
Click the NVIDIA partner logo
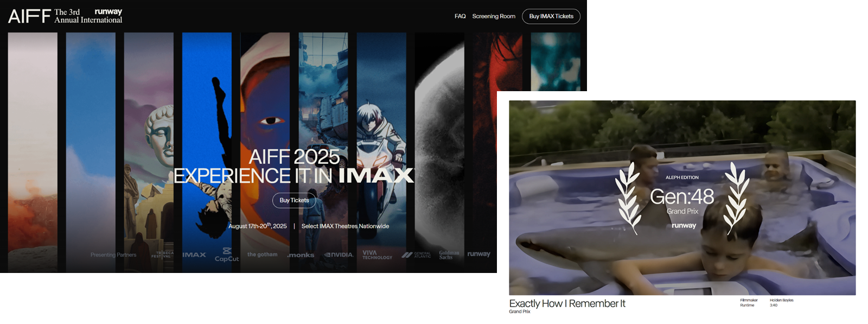pos(339,255)
